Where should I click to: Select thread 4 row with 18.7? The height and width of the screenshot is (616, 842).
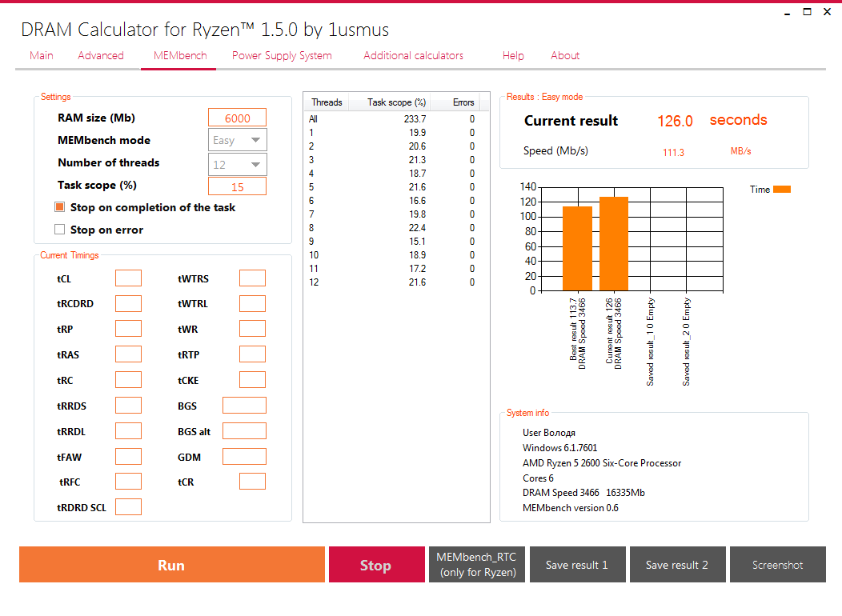coord(395,174)
